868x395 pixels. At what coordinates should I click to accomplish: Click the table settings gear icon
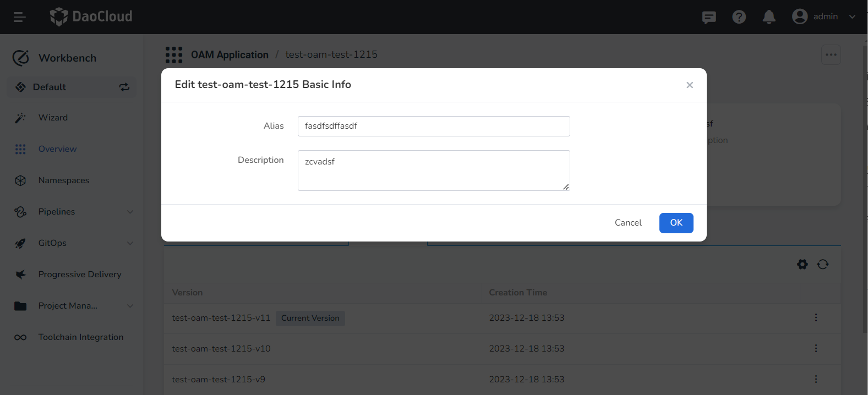803,265
